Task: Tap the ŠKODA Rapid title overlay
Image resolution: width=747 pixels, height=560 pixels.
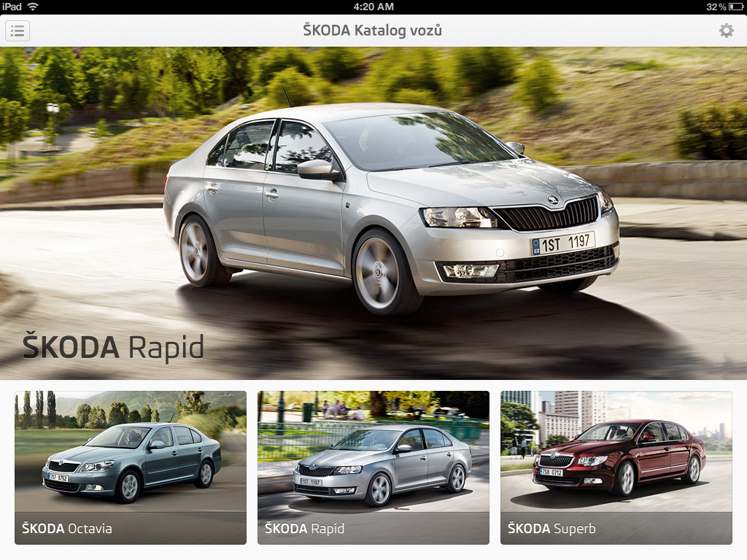Action: point(109,348)
